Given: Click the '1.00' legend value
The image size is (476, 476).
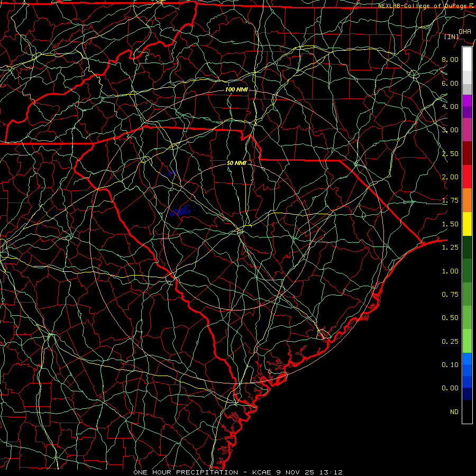Looking at the screenshot, I should click(450, 271).
